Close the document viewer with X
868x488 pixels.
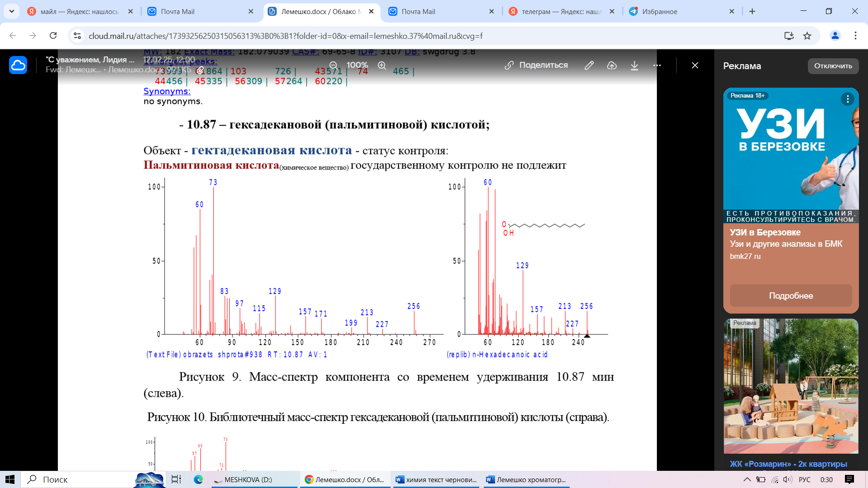695,66
